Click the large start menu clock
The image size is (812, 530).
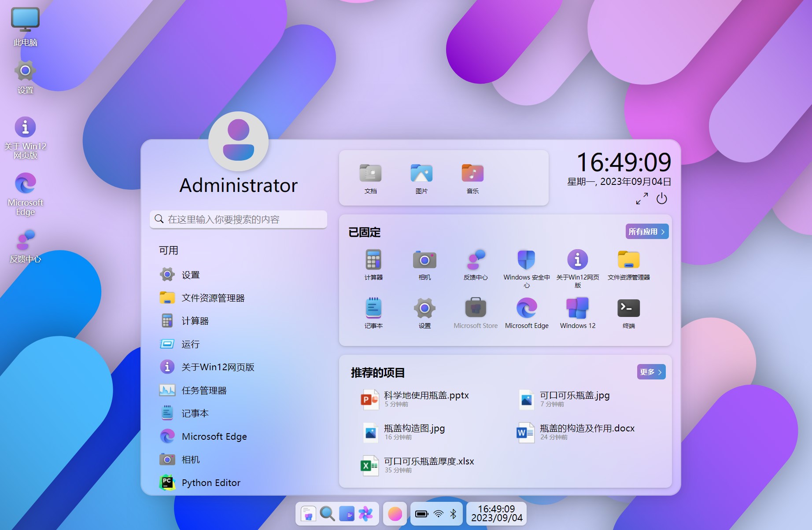tap(624, 162)
